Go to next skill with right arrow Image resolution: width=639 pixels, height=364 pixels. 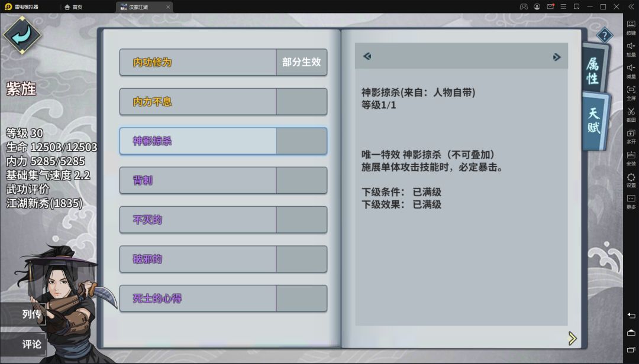coord(557,57)
